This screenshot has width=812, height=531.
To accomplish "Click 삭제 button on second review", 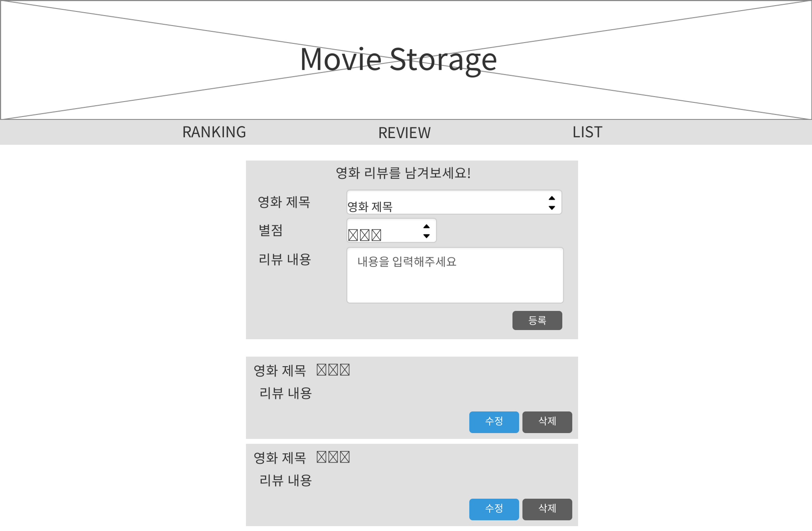I will click(x=547, y=509).
